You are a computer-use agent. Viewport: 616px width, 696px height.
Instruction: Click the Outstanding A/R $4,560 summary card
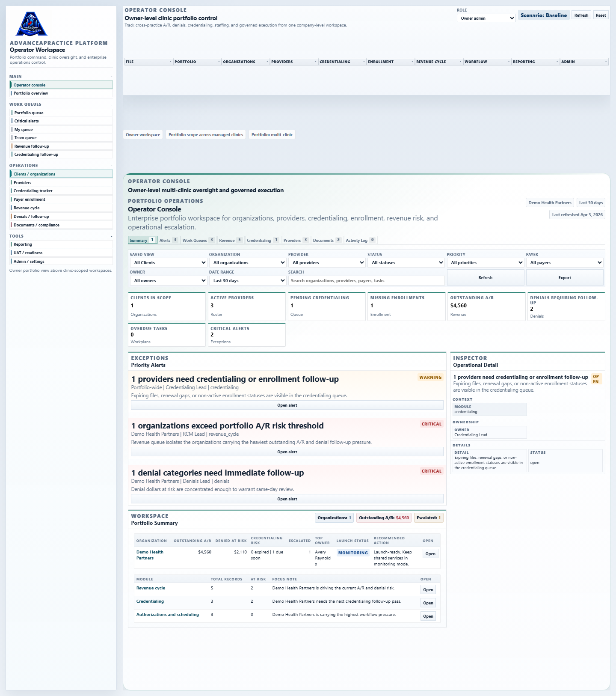coord(486,306)
